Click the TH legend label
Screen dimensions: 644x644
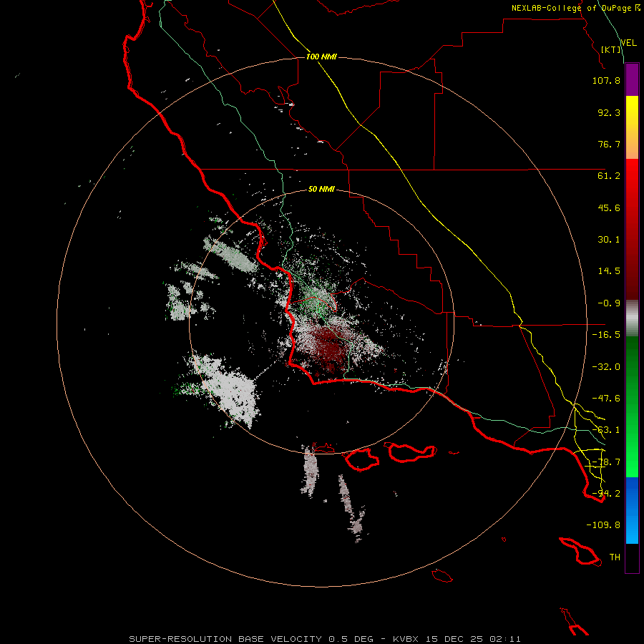615,557
